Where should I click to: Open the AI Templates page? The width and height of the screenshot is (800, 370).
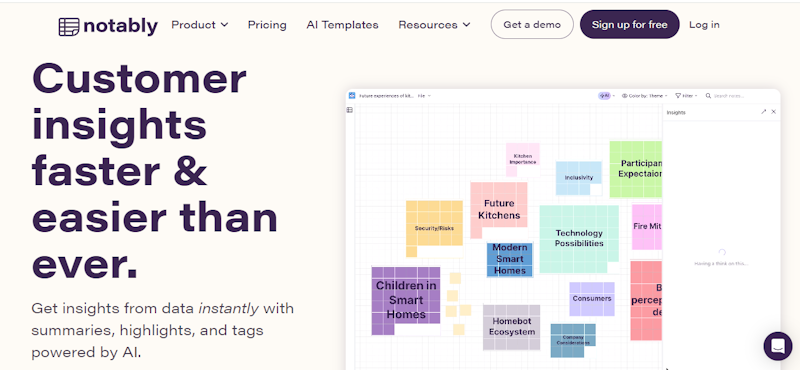point(342,24)
